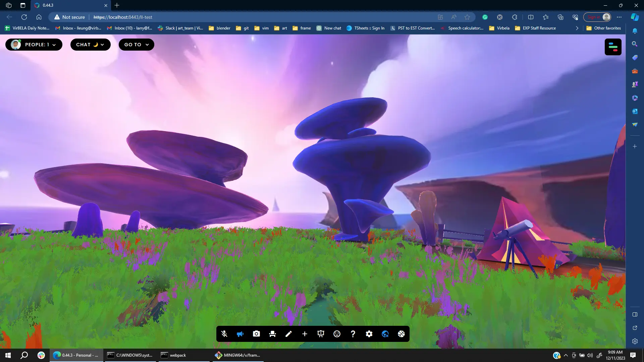Toggle the blue globe icon
The height and width of the screenshot is (362, 644).
[x=385, y=334]
